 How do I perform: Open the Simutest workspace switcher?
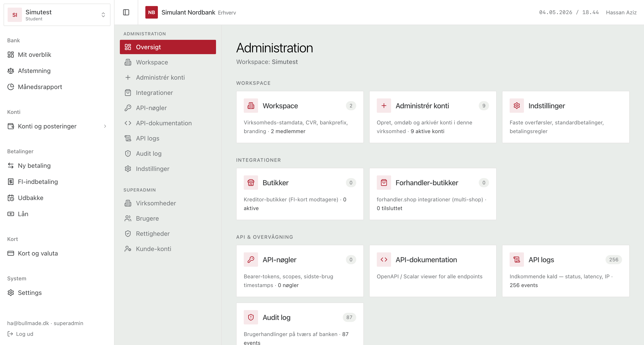[x=57, y=15]
